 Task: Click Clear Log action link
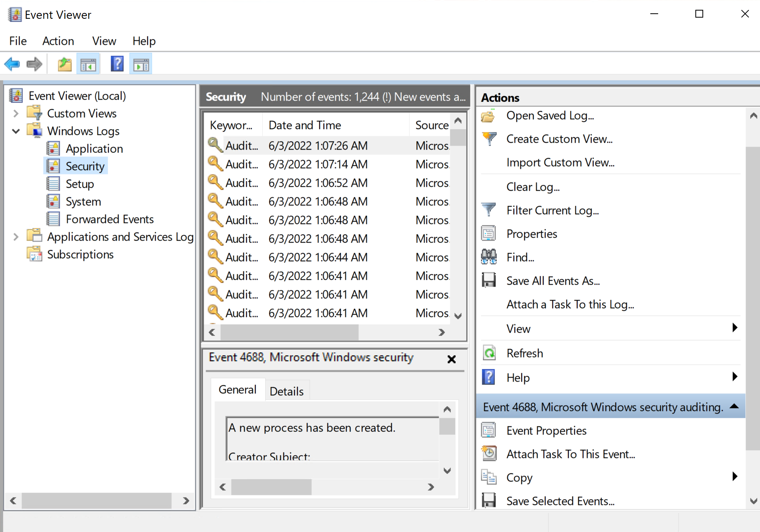click(x=533, y=187)
